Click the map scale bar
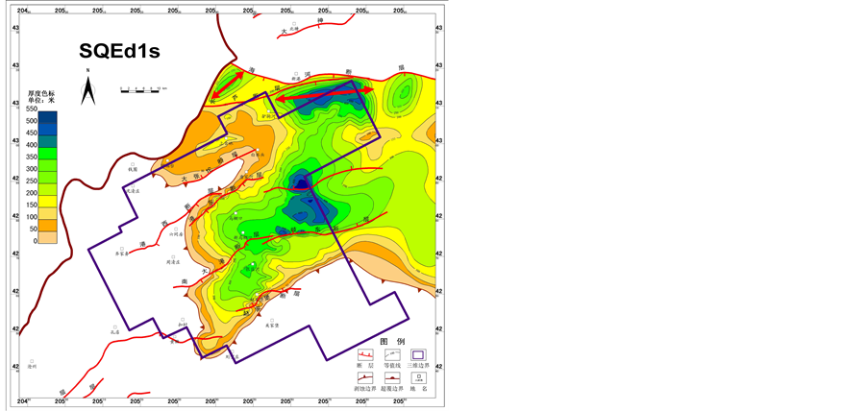 click(x=142, y=89)
